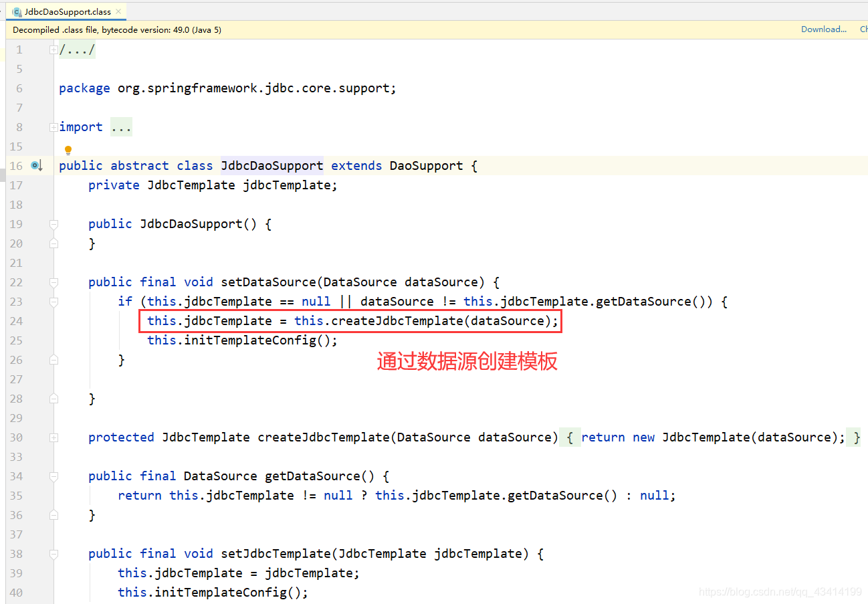Click 'initTemplateConfig()' call on line 40
Viewport: 868px width, 604px height.
coord(228,593)
